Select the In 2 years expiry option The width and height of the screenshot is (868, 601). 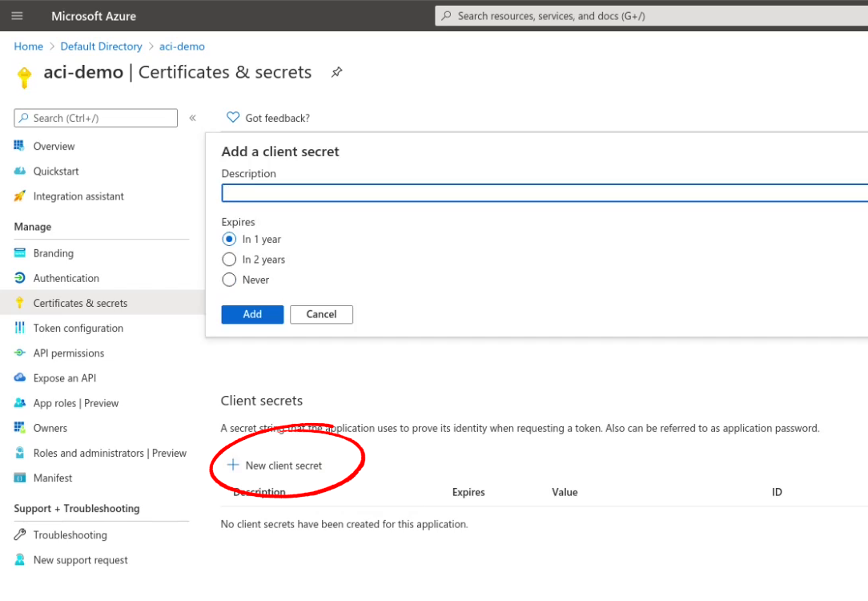[229, 260]
